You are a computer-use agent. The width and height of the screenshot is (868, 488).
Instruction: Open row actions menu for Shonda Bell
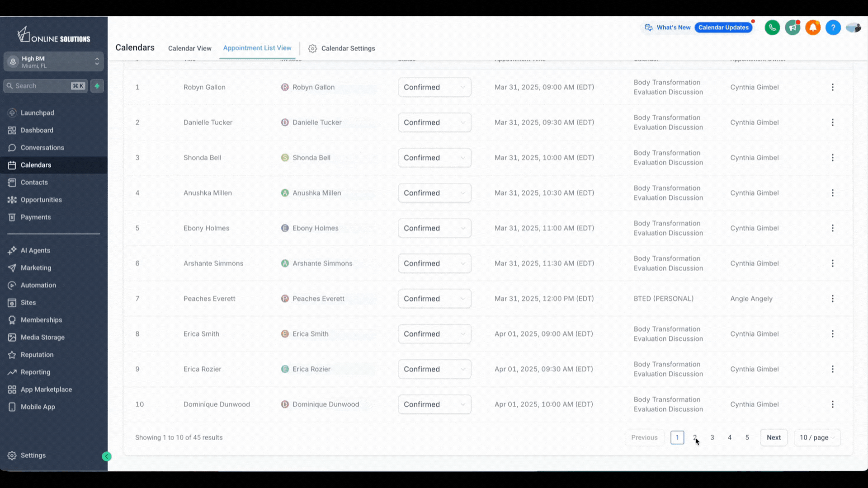pyautogui.click(x=832, y=158)
